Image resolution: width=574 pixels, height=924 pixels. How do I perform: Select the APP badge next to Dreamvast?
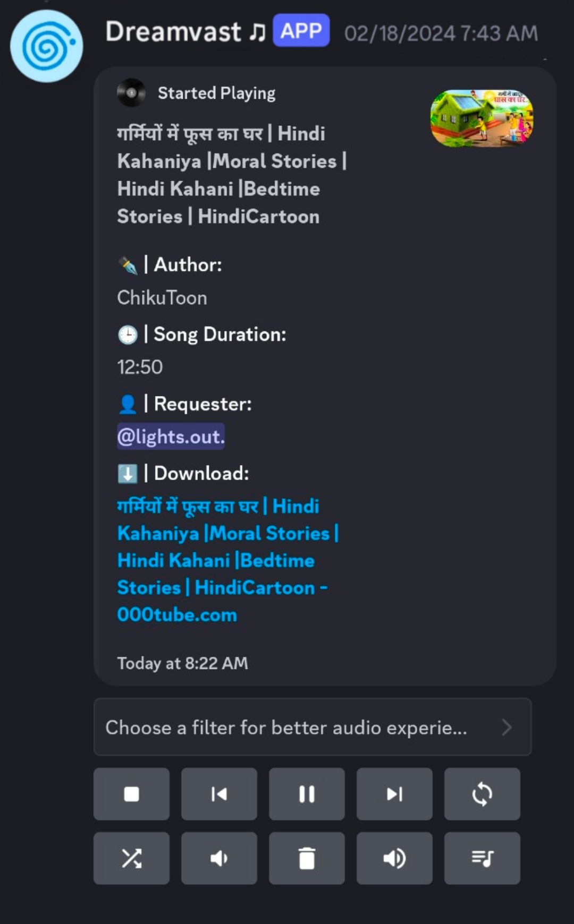pos(301,31)
